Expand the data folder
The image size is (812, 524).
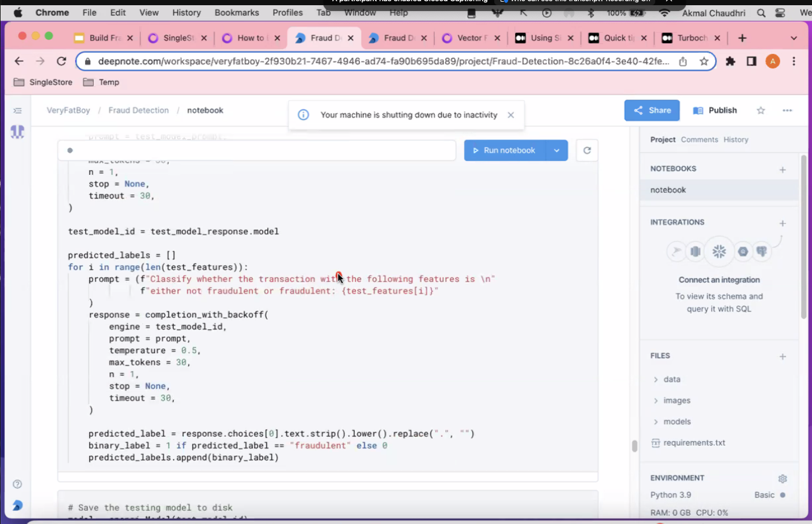671,379
